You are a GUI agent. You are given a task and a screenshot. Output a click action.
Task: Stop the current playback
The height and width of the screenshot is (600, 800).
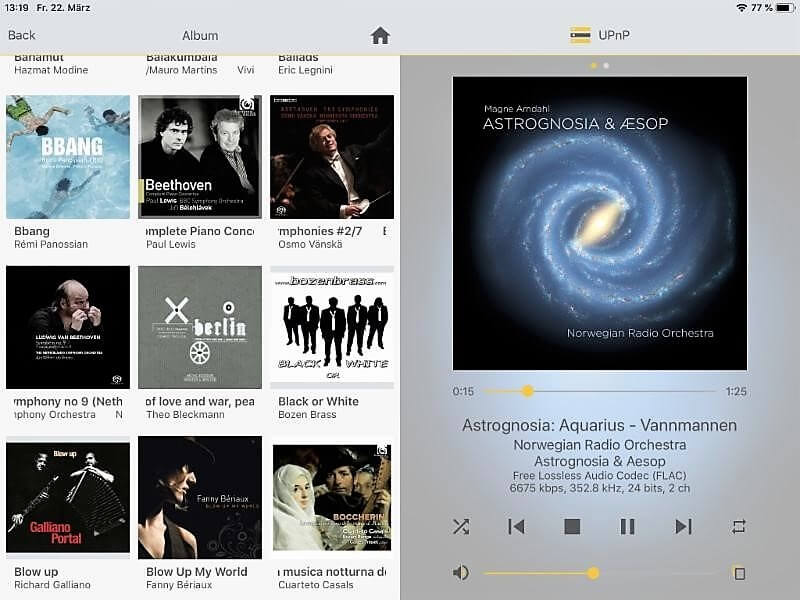point(572,526)
